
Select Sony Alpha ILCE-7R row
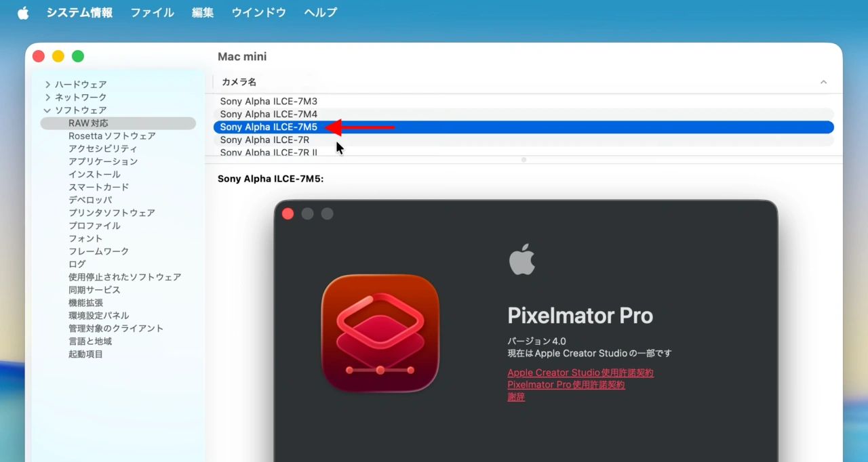(x=264, y=140)
